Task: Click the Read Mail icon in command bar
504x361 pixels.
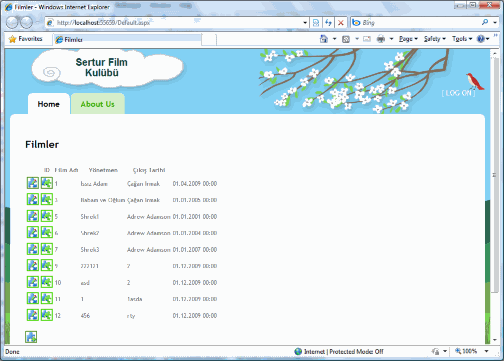Action: 367,39
